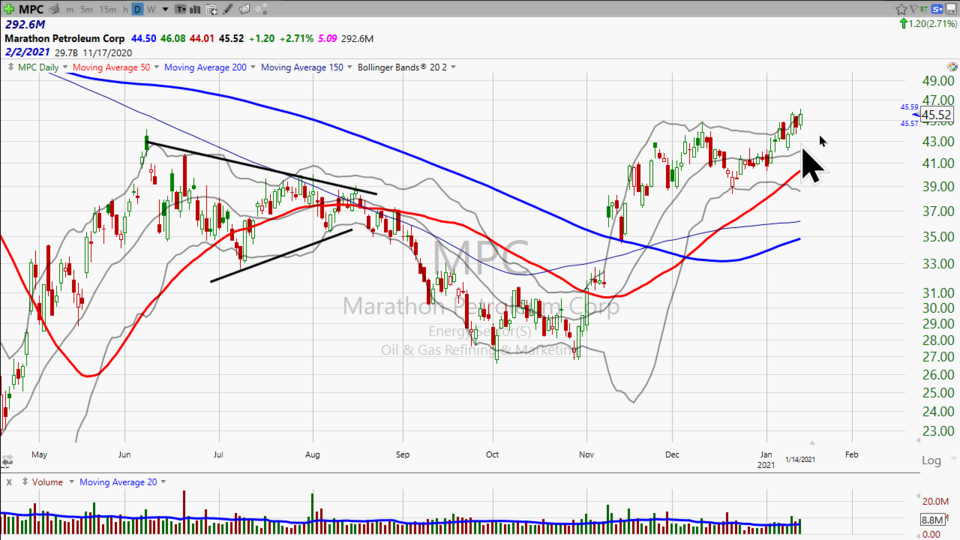Click the 20.0M volume scale label
The image size is (960, 540).
coord(936,501)
